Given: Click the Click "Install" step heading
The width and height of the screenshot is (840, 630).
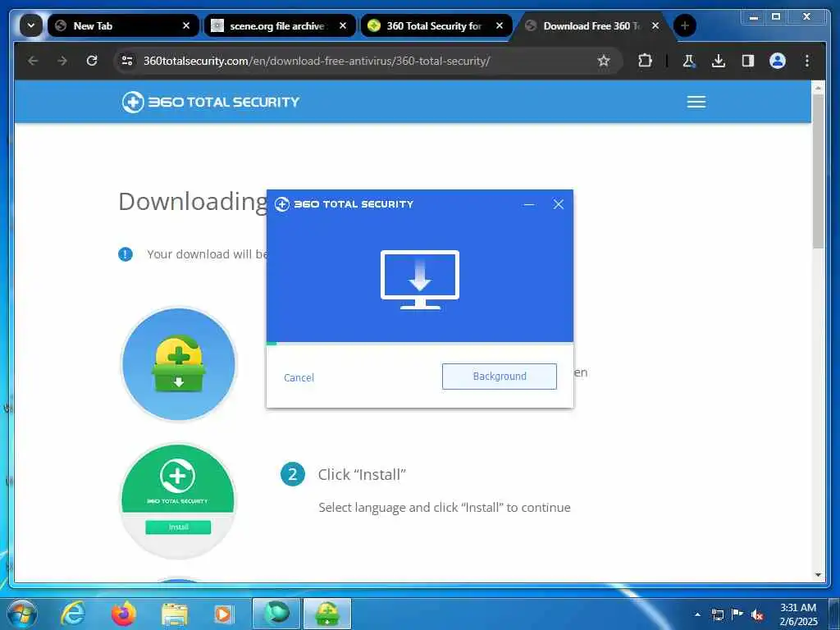Looking at the screenshot, I should [362, 475].
